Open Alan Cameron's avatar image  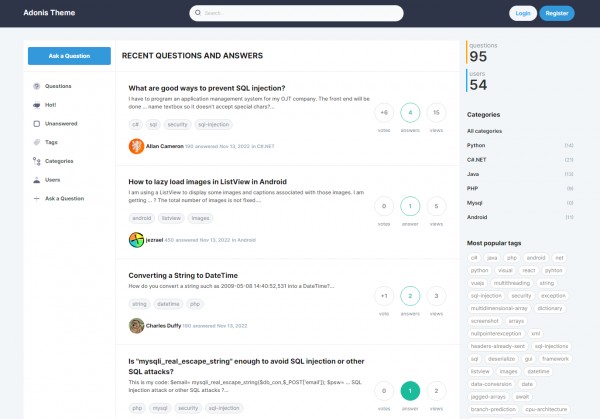pyautogui.click(x=136, y=146)
